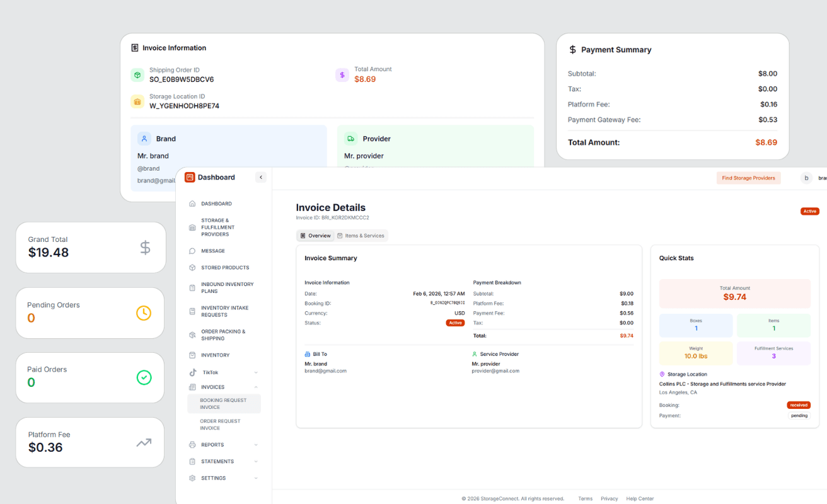Select the Invoice Summary Active status badge
827x504 pixels.
coord(455,323)
